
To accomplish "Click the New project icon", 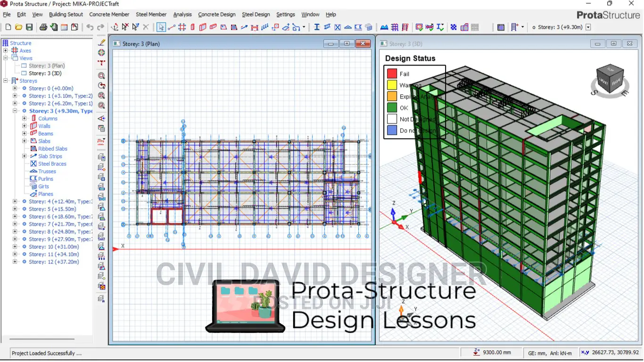I will pyautogui.click(x=8, y=27).
